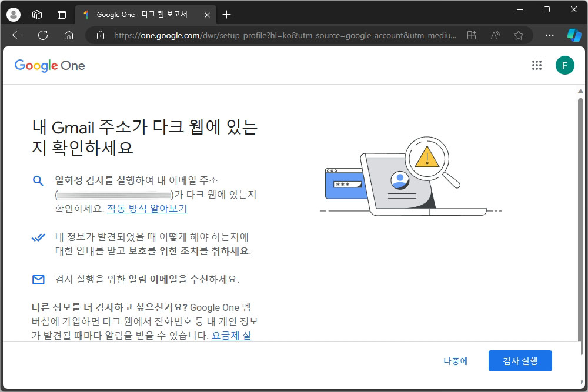The width and height of the screenshot is (588, 392).
Task: Open the 요금제 살 link
Action: point(231,336)
